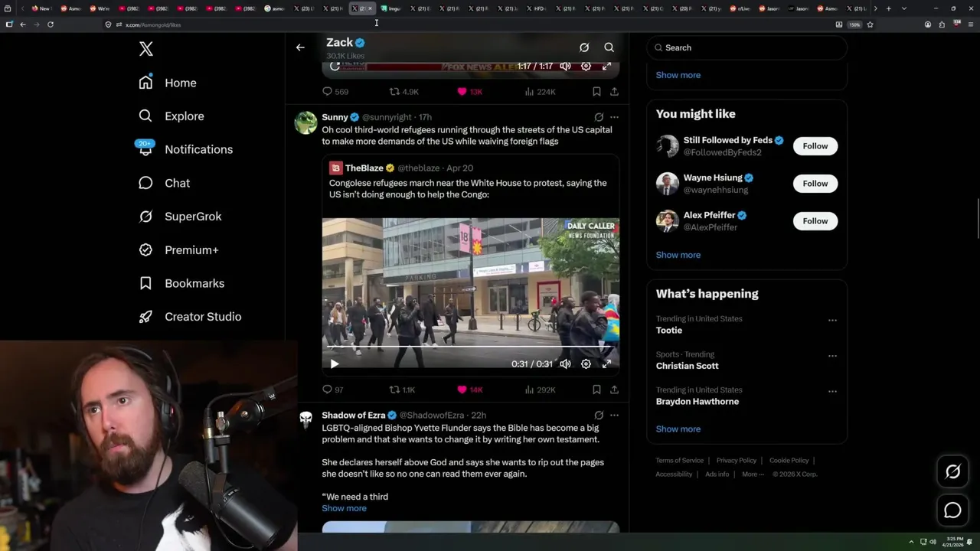The image size is (980, 551).
Task: Expand the More footer menu
Action: click(753, 474)
